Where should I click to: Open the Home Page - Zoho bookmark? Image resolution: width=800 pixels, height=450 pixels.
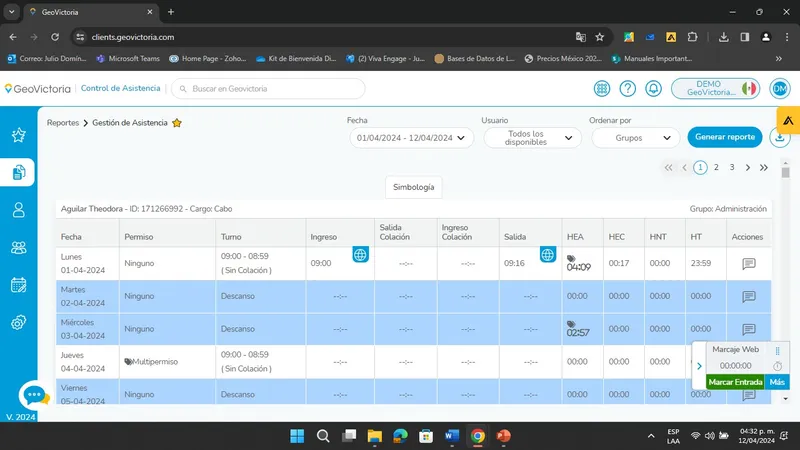(x=208, y=59)
